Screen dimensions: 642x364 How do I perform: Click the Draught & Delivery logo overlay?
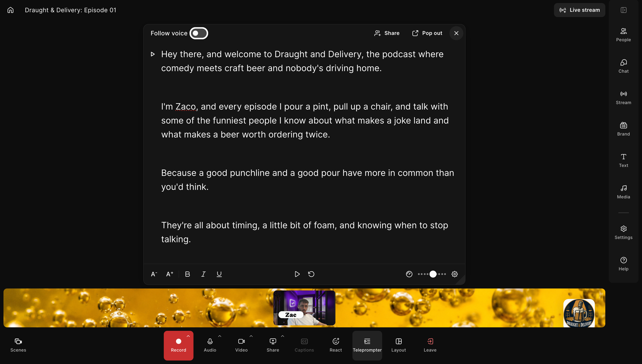tap(579, 313)
